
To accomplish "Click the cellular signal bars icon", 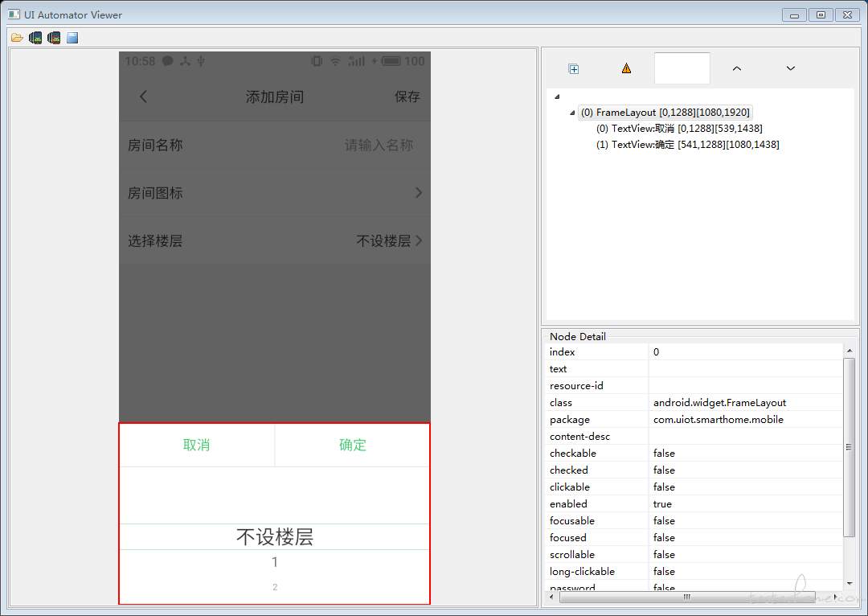I will point(357,61).
